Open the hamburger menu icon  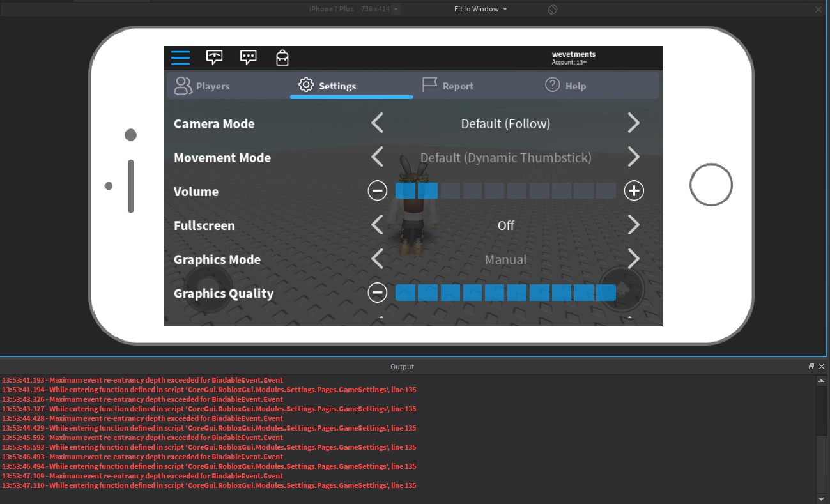pyautogui.click(x=180, y=57)
